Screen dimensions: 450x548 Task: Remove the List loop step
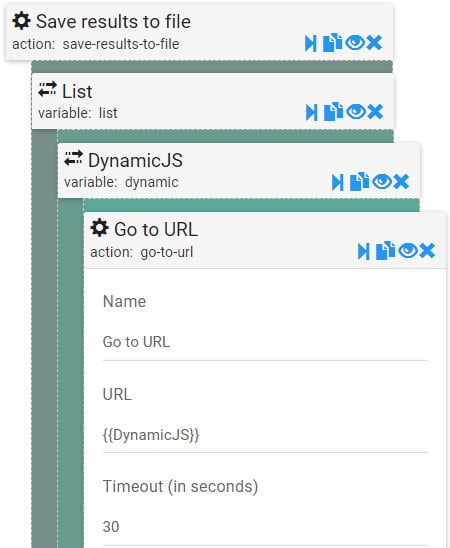coord(375,112)
